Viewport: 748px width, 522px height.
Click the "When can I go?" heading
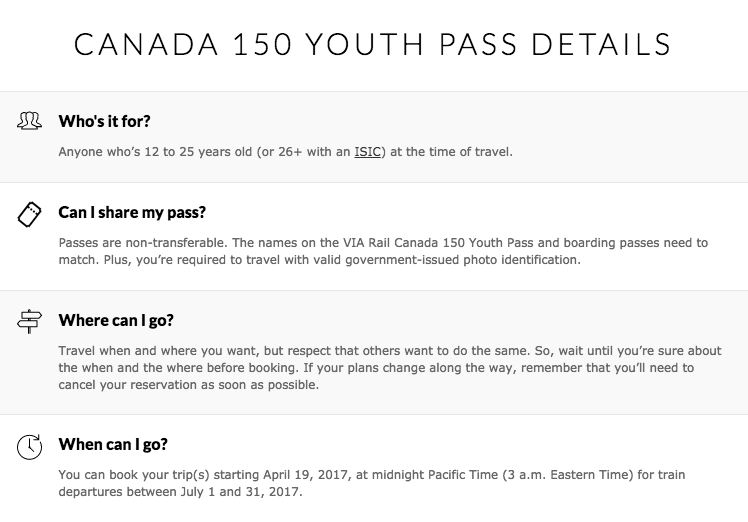click(x=113, y=444)
